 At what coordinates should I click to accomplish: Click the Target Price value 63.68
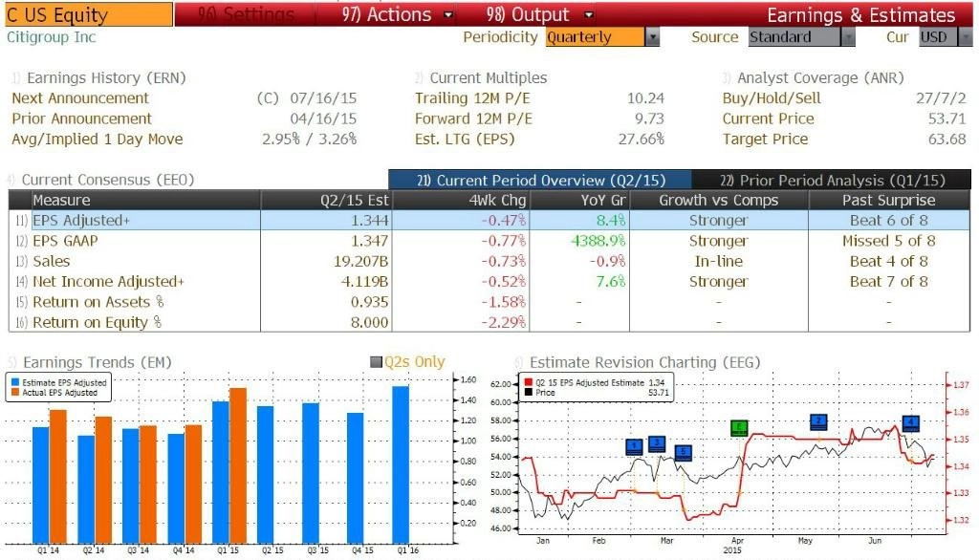coord(947,140)
